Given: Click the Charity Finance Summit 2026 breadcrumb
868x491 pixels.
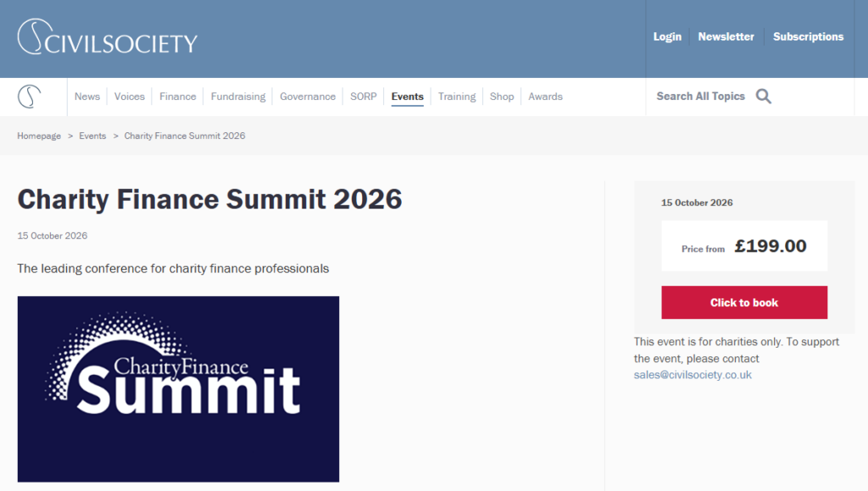Looking at the screenshot, I should click(184, 136).
